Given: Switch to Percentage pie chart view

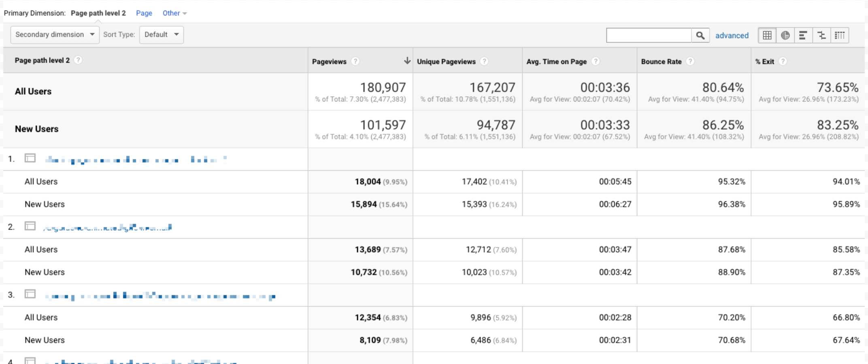Looking at the screenshot, I should (785, 35).
